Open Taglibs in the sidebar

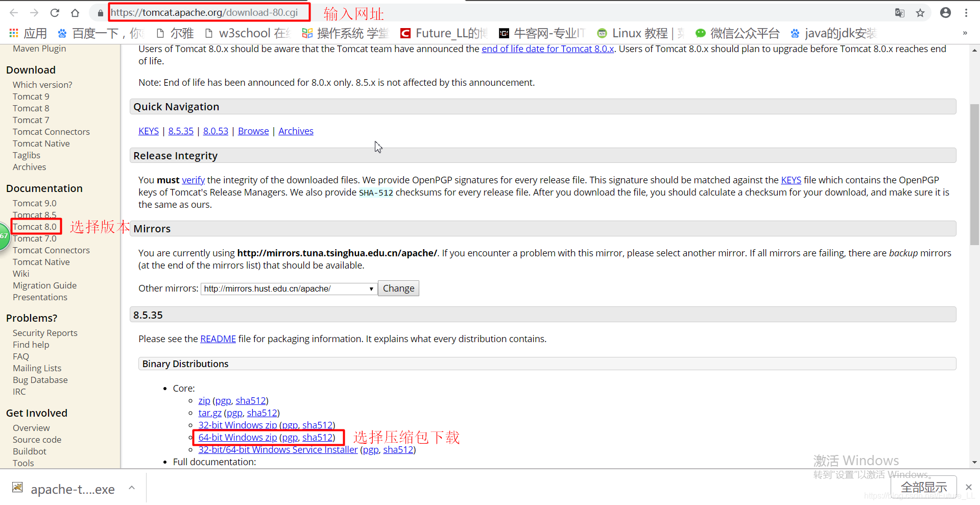tap(27, 155)
